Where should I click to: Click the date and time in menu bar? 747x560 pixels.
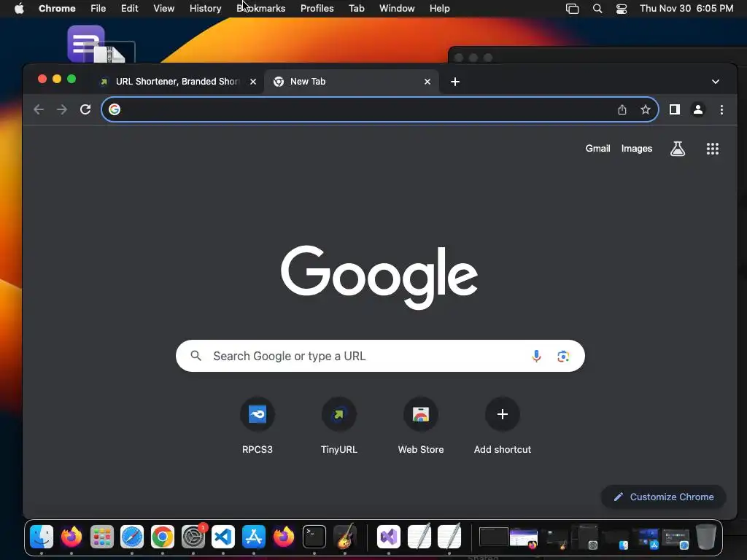point(686,8)
